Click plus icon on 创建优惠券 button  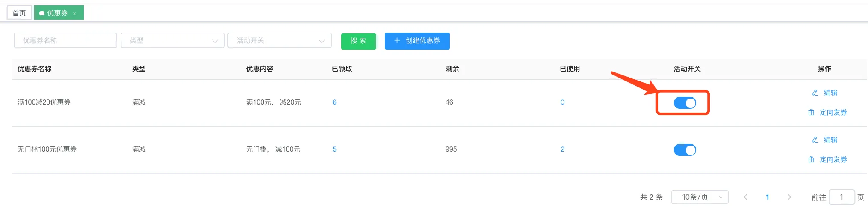tap(397, 40)
